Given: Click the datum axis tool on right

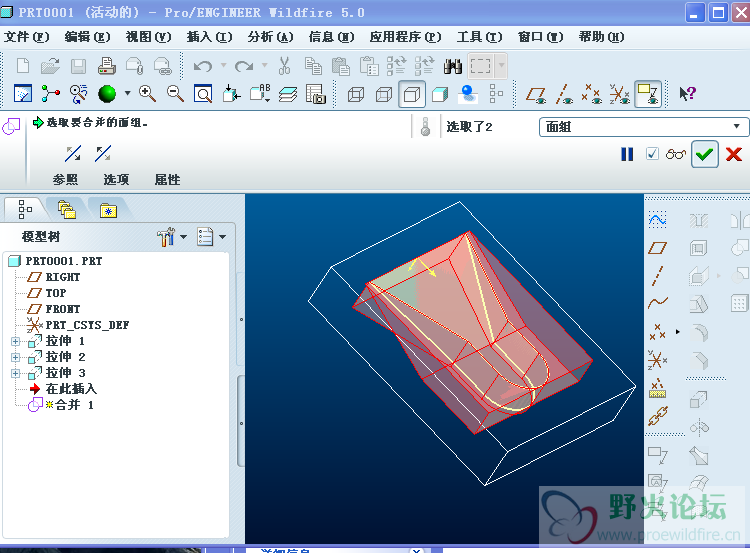Looking at the screenshot, I should point(658,276).
